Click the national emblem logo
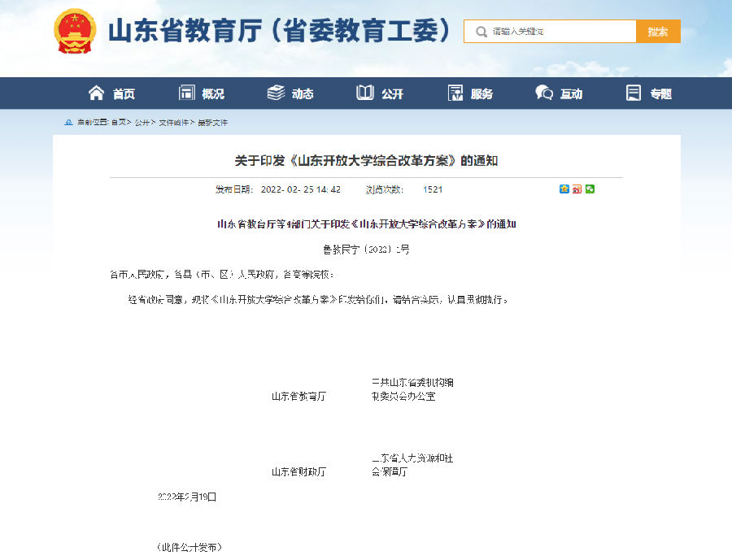 pos(75,32)
